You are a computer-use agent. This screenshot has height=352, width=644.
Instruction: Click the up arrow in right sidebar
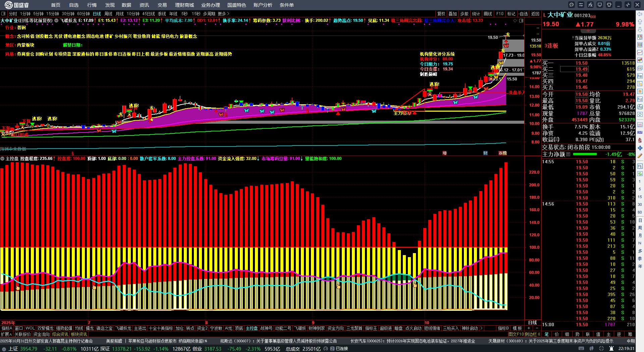(x=640, y=22)
